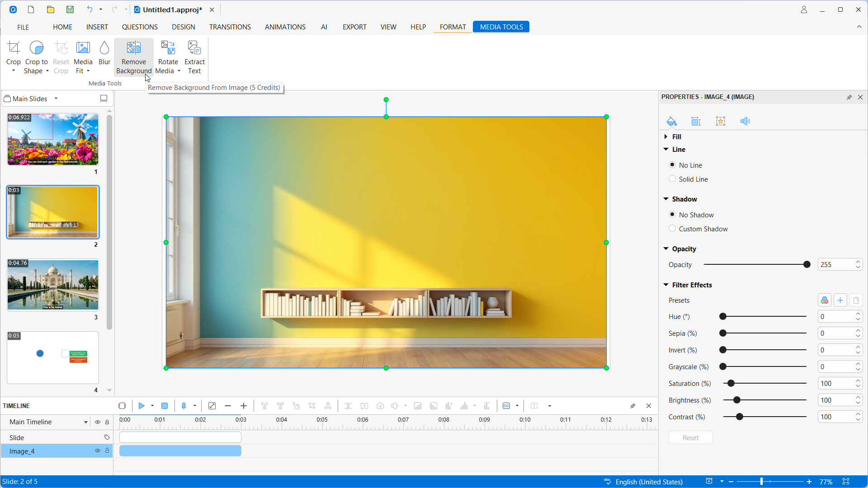Click the Reset filter effects button
Viewport: 868px width, 488px height.
pyautogui.click(x=690, y=437)
